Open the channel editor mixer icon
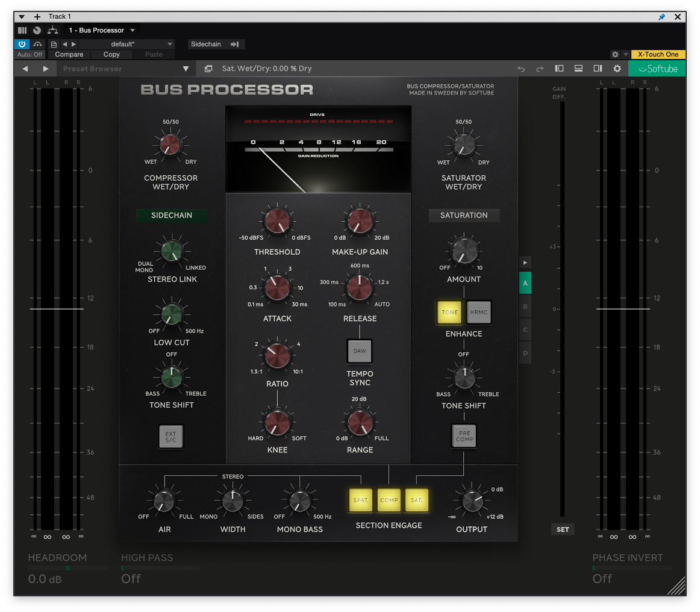 click(22, 30)
